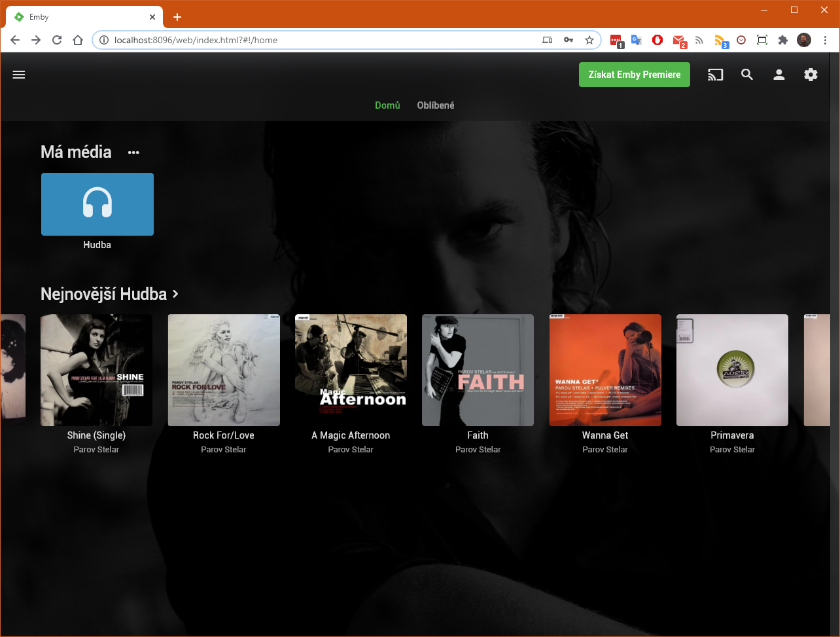Click the A Magic Afternoon album title
This screenshot has width=840, height=637.
pyautogui.click(x=351, y=435)
